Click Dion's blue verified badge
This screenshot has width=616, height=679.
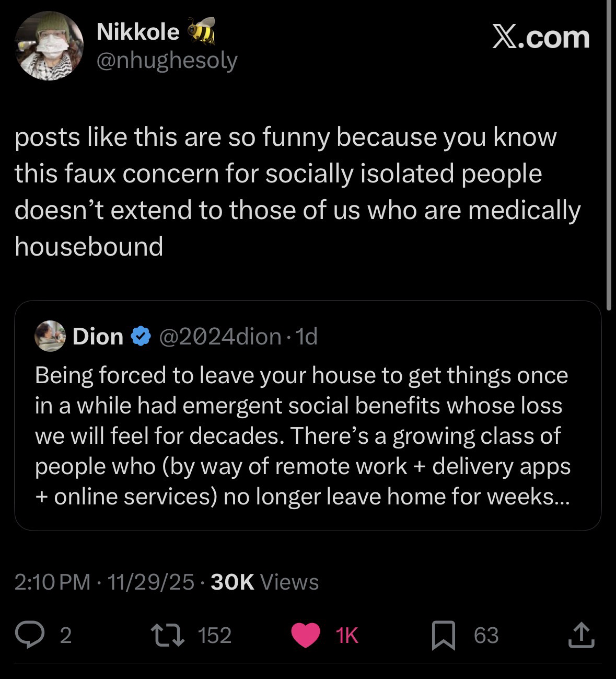pyautogui.click(x=140, y=336)
